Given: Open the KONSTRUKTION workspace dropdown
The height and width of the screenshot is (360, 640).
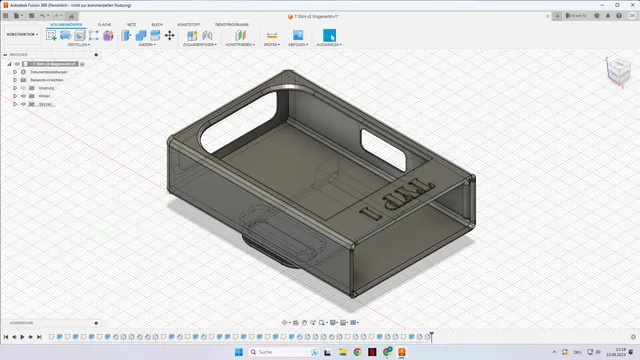Looking at the screenshot, I should click(22, 34).
